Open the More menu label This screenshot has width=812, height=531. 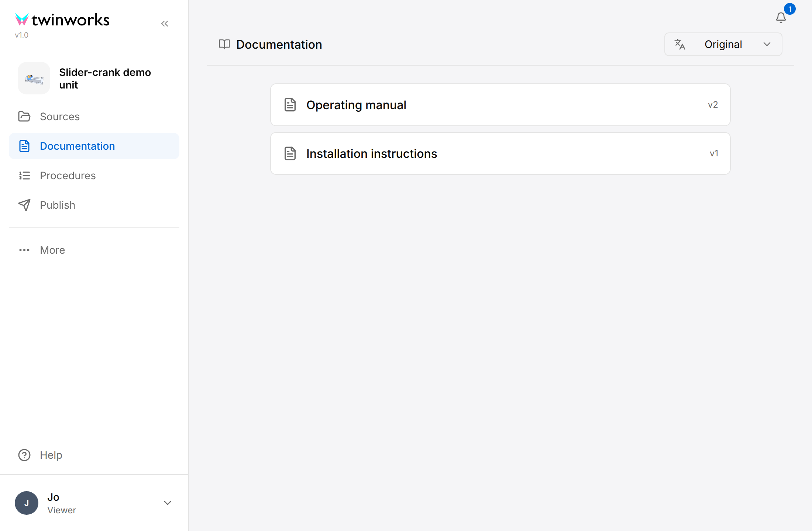point(52,250)
